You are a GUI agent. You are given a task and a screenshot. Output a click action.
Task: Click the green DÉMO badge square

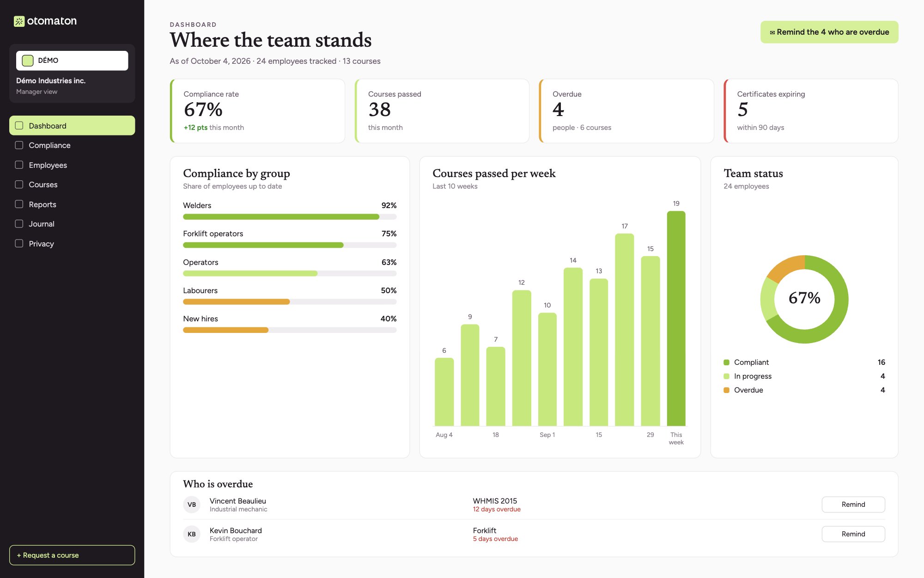tap(28, 61)
